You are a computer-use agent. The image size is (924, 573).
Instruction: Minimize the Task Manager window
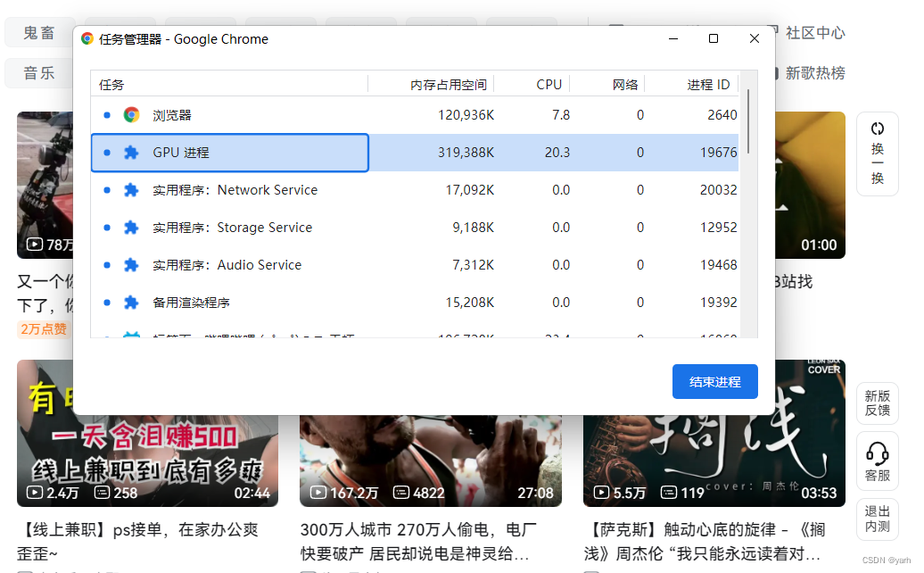673,39
